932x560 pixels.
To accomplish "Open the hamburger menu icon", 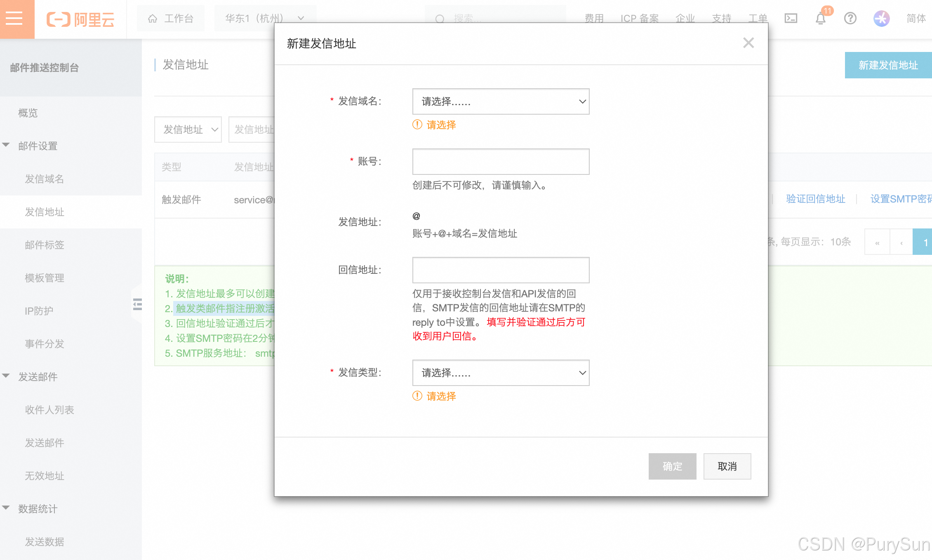I will (15, 18).
